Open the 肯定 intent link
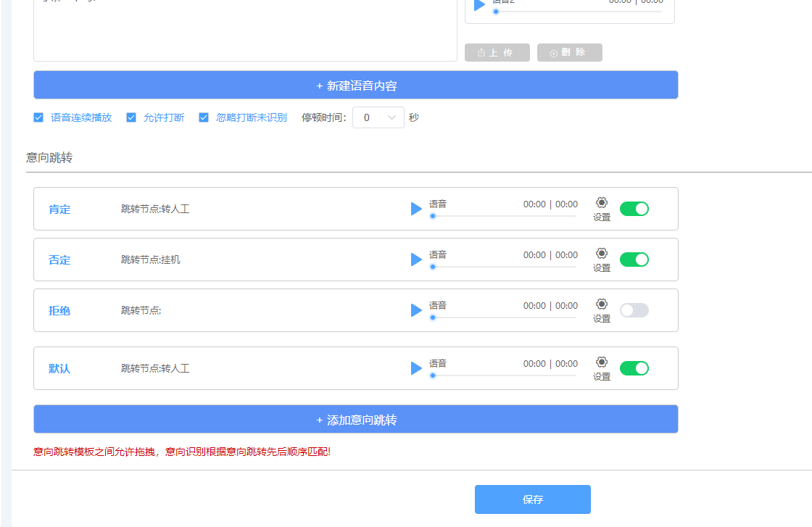Screen dimensions: 812x527 point(59,209)
